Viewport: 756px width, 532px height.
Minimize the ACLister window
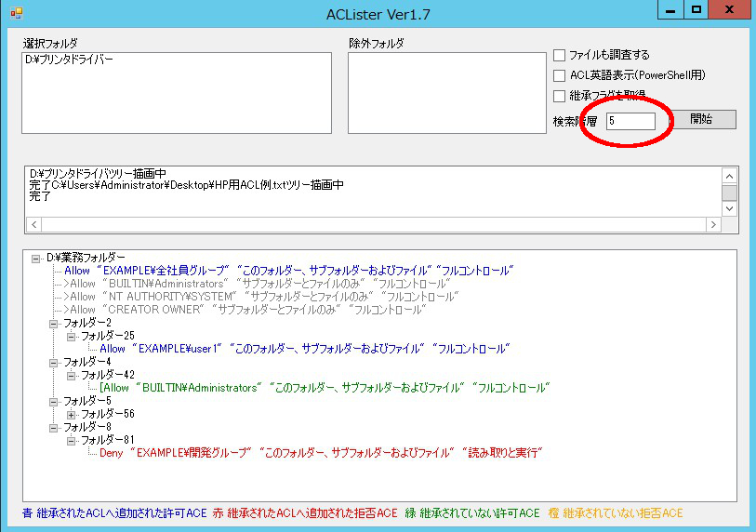670,9
